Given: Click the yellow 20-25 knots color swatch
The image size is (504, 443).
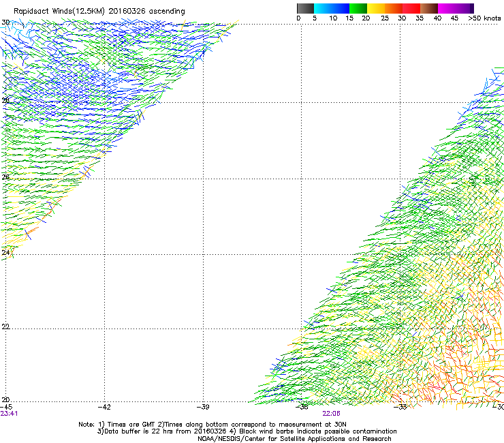Looking at the screenshot, I should (x=376, y=8).
